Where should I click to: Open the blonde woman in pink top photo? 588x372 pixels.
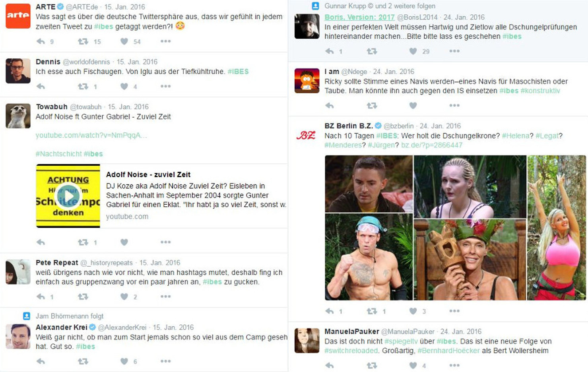[x=556, y=227]
